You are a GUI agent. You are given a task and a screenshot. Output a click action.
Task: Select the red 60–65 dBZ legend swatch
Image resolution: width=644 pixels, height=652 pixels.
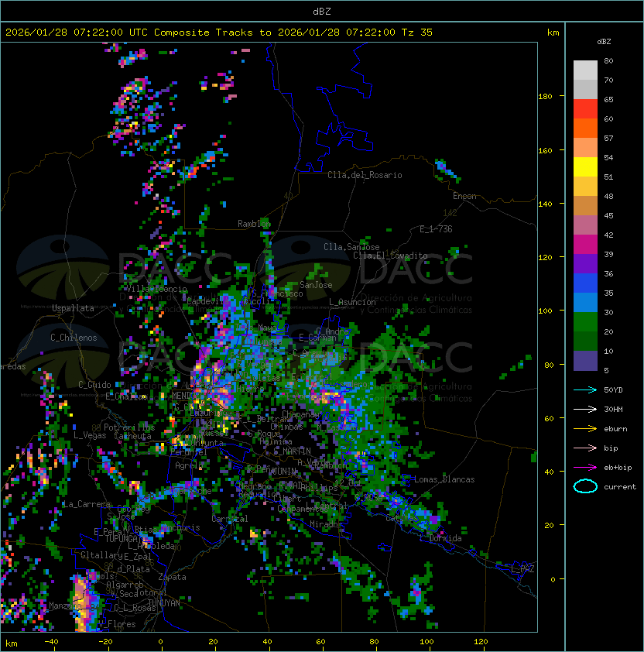tap(585, 109)
